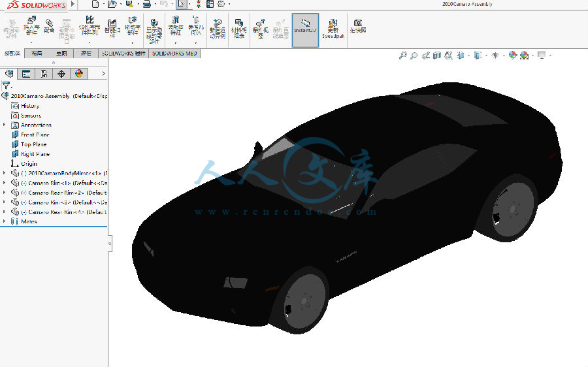Open the Hide/Show Items dropdown arrow
The height and width of the screenshot is (367, 588).
tap(503, 56)
